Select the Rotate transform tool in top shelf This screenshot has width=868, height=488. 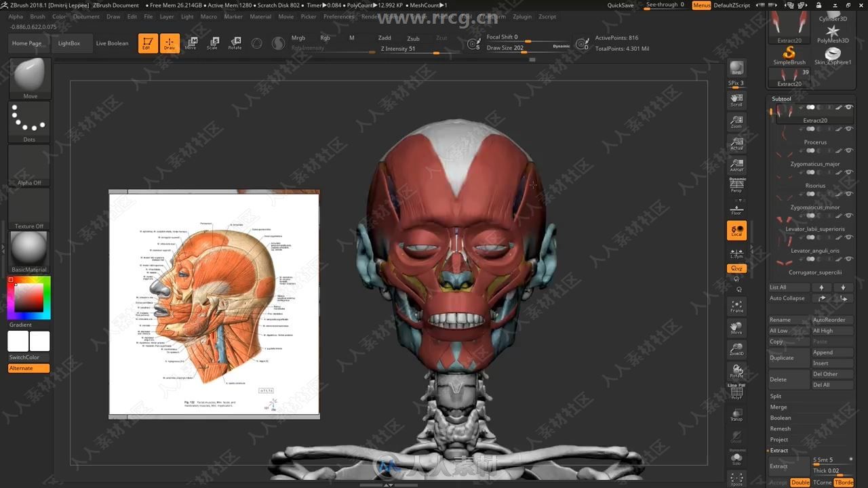pyautogui.click(x=235, y=43)
